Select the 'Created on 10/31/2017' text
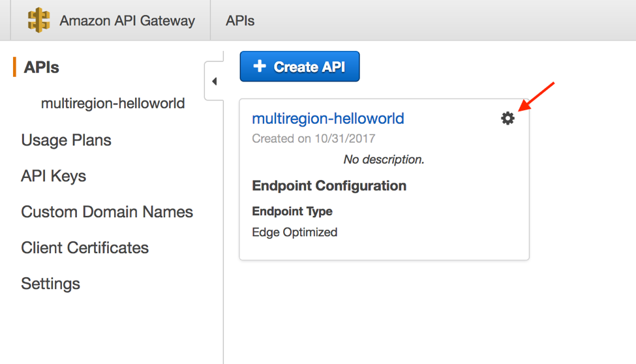Image resolution: width=636 pixels, height=364 pixels. 314,138
